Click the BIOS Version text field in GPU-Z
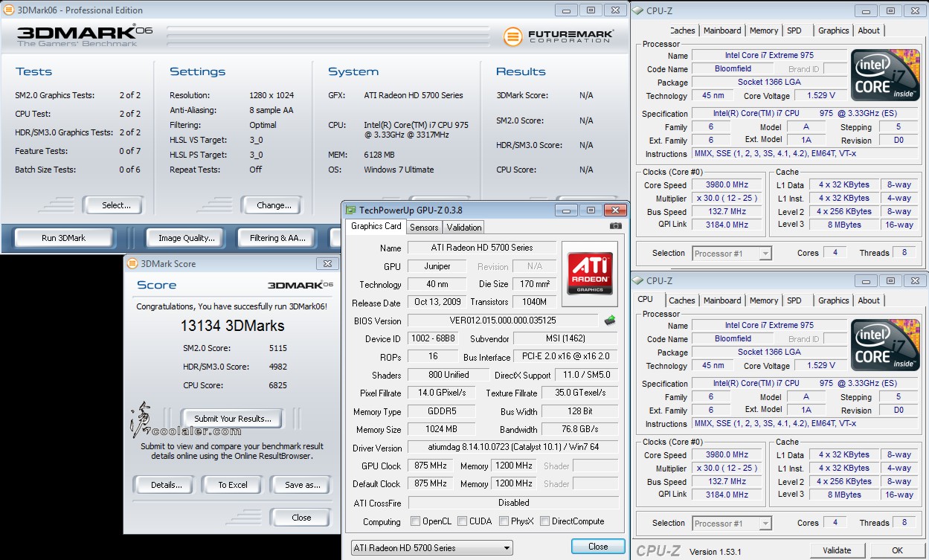 point(503,321)
